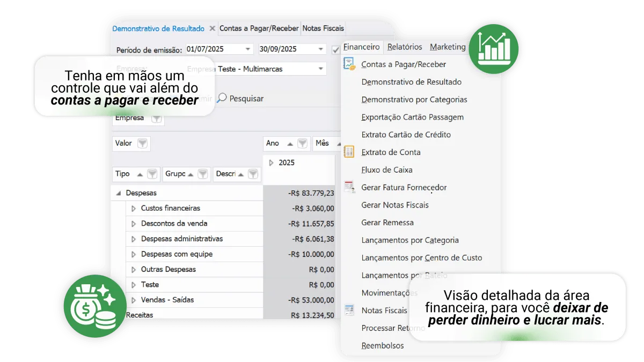This screenshot has width=644, height=362.
Task: Select Exportação Cartão Passagem menu entry
Action: [x=413, y=117]
